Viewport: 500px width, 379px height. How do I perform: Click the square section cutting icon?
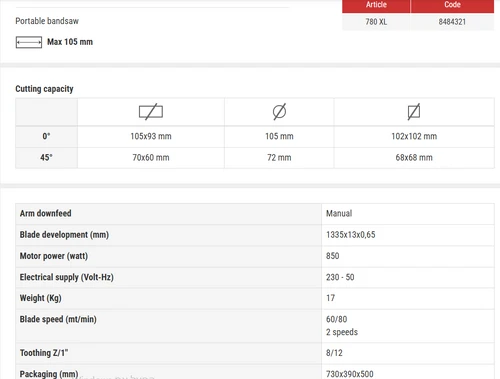click(x=414, y=112)
